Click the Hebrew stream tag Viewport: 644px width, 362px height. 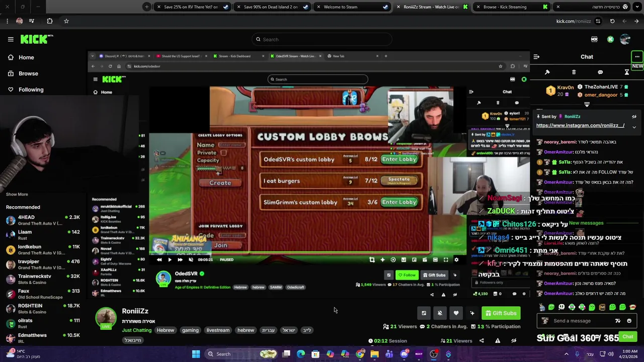pyautogui.click(x=165, y=330)
